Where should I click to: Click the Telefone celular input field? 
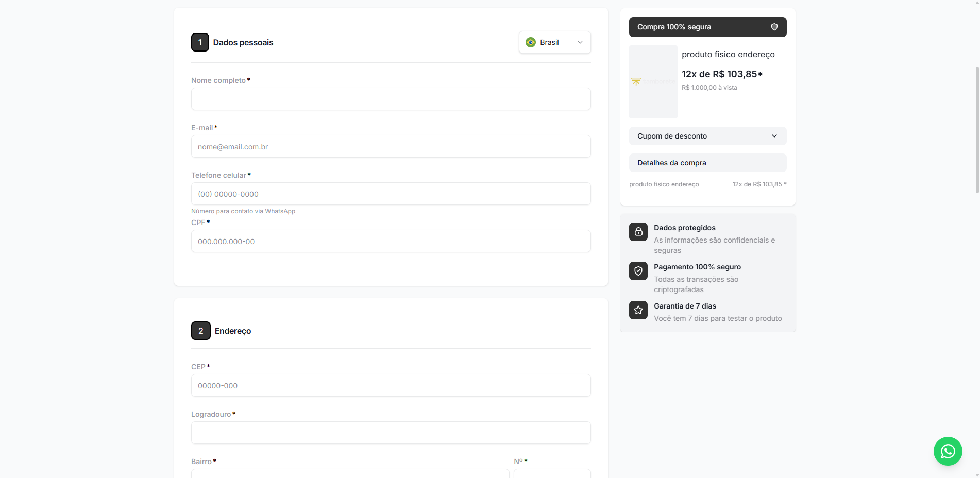pyautogui.click(x=391, y=194)
